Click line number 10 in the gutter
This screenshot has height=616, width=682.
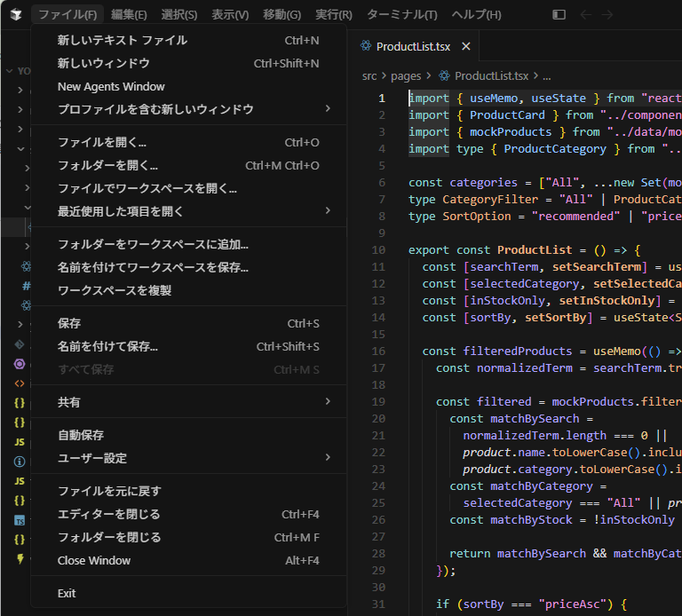pos(378,250)
